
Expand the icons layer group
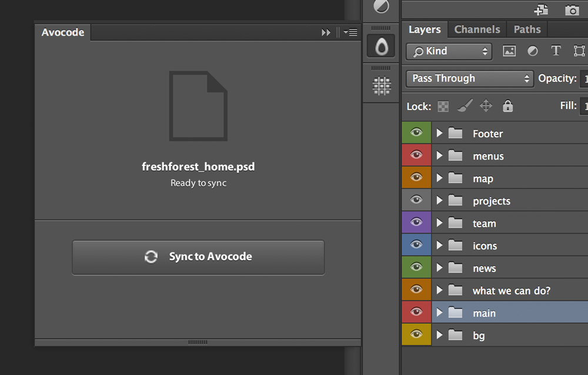click(x=439, y=245)
